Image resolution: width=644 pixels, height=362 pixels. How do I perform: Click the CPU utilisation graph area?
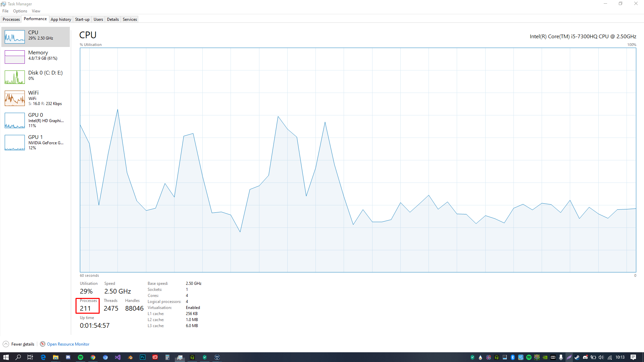pos(358,160)
